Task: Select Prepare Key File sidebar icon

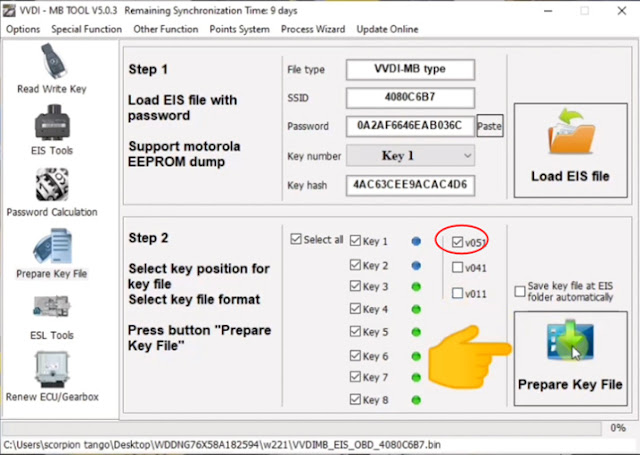Action: pyautogui.click(x=52, y=246)
